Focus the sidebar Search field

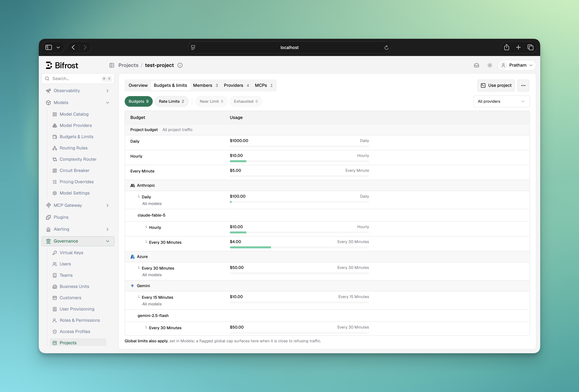[x=78, y=78]
